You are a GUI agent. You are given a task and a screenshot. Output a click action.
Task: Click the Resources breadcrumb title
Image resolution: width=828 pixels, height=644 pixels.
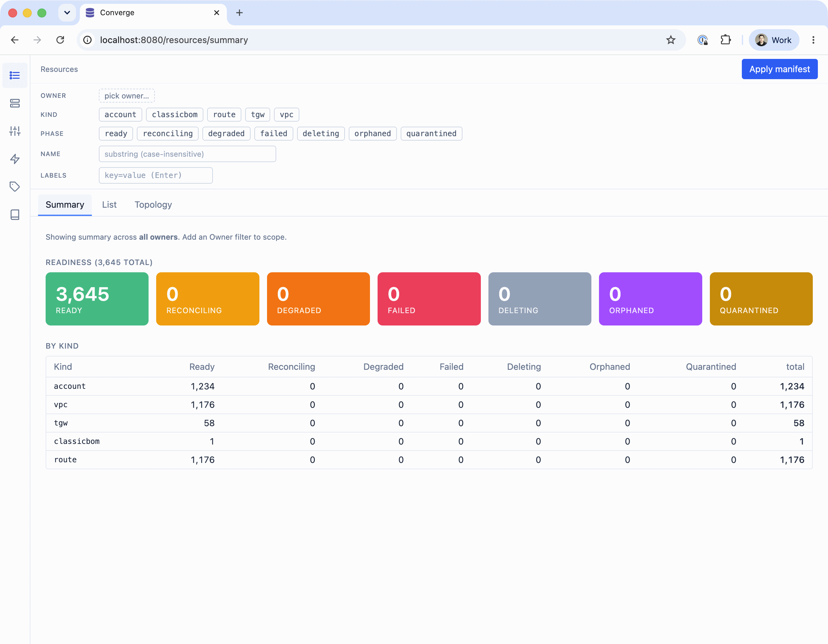point(59,69)
